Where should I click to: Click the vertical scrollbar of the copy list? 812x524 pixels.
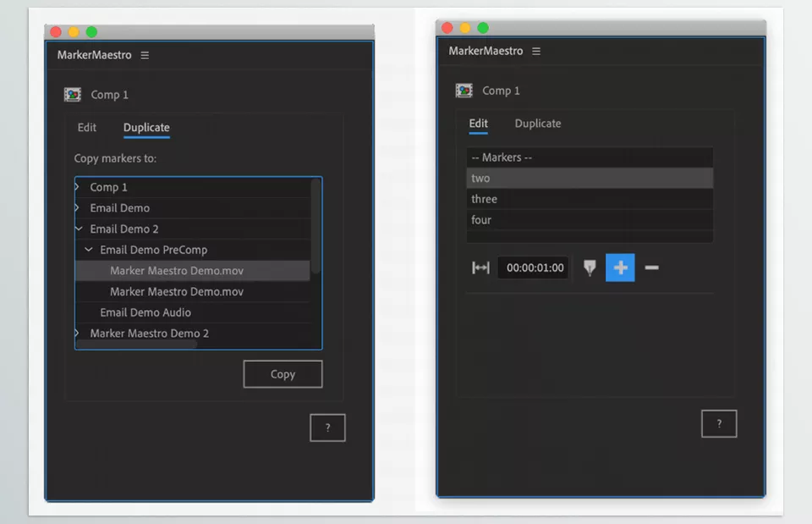315,226
